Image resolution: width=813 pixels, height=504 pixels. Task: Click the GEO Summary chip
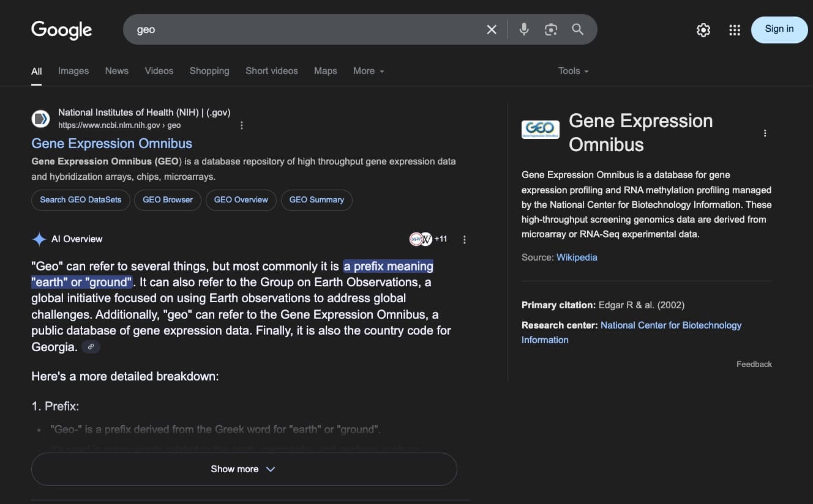pos(317,200)
